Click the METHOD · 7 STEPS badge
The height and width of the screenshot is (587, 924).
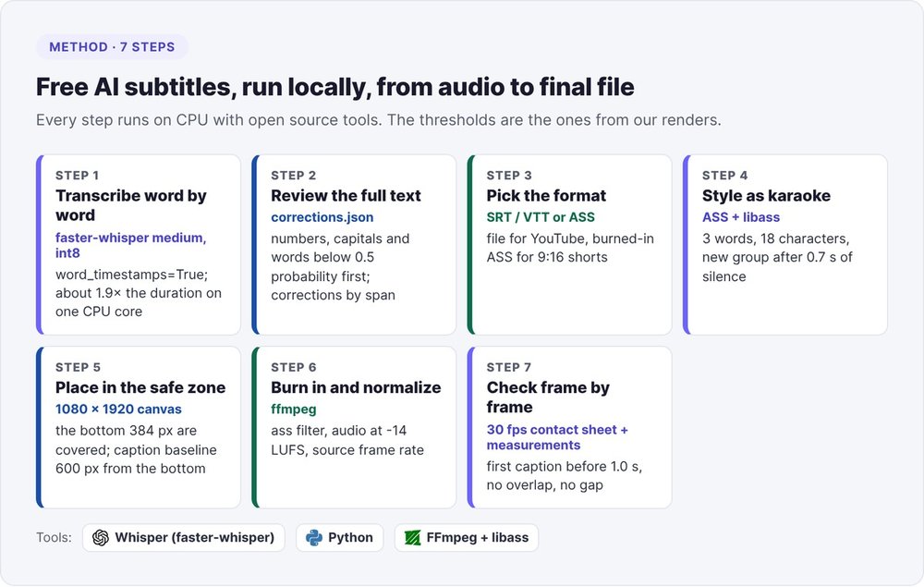[x=112, y=47]
